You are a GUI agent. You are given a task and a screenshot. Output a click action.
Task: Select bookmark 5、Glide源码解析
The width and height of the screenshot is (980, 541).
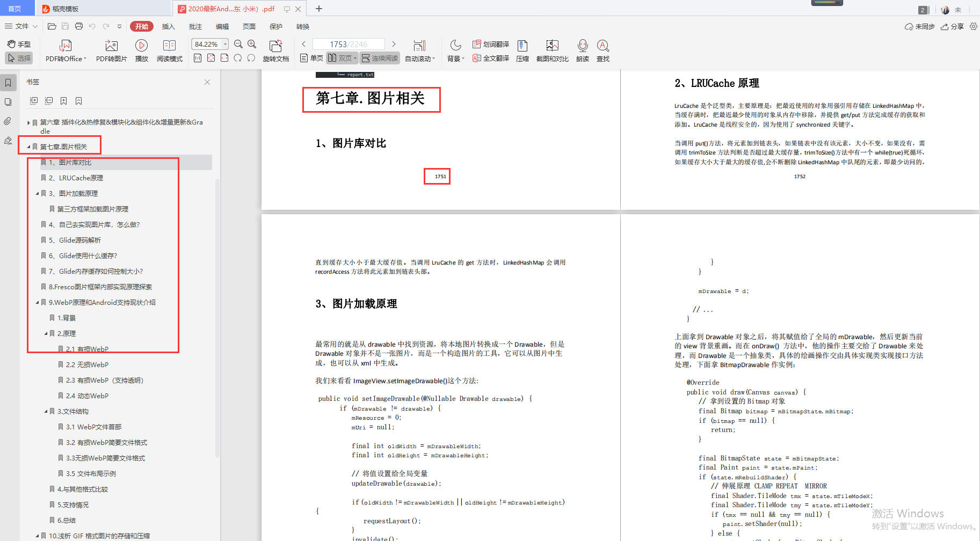[x=75, y=240]
